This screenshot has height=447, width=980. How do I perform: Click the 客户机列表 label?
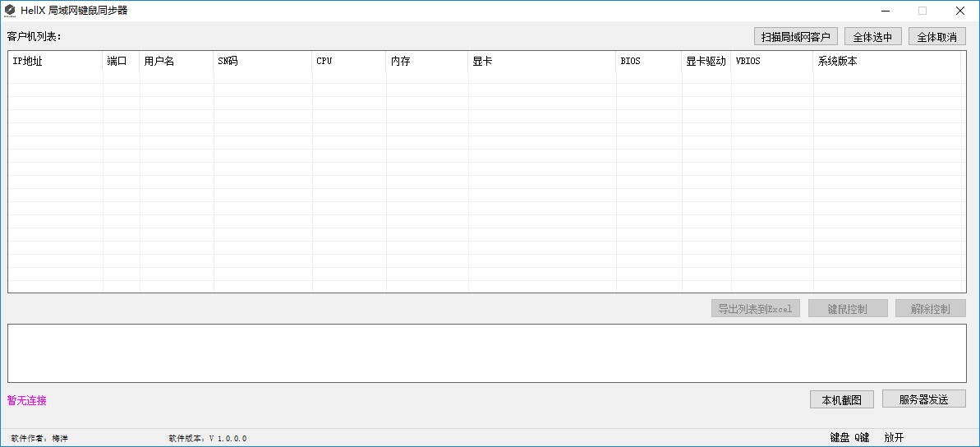[35, 36]
